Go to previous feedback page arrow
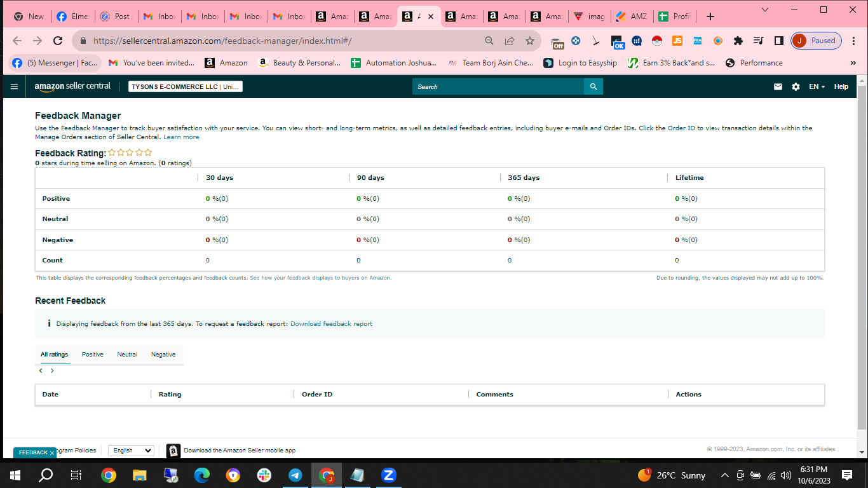Viewport: 868px width, 488px height. (x=41, y=370)
